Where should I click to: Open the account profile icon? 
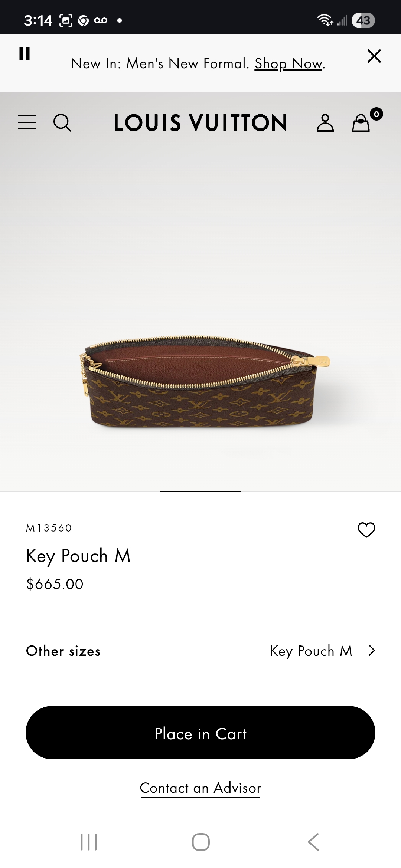[x=325, y=123]
